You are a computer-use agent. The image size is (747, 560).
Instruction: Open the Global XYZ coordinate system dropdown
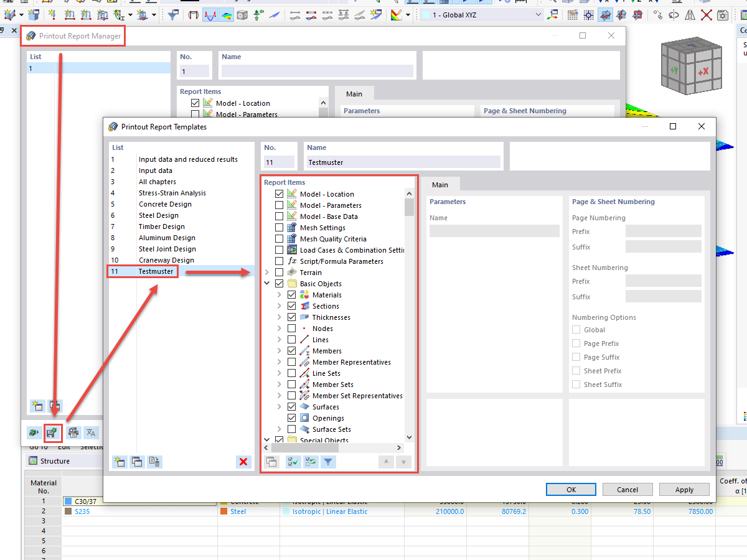click(538, 14)
